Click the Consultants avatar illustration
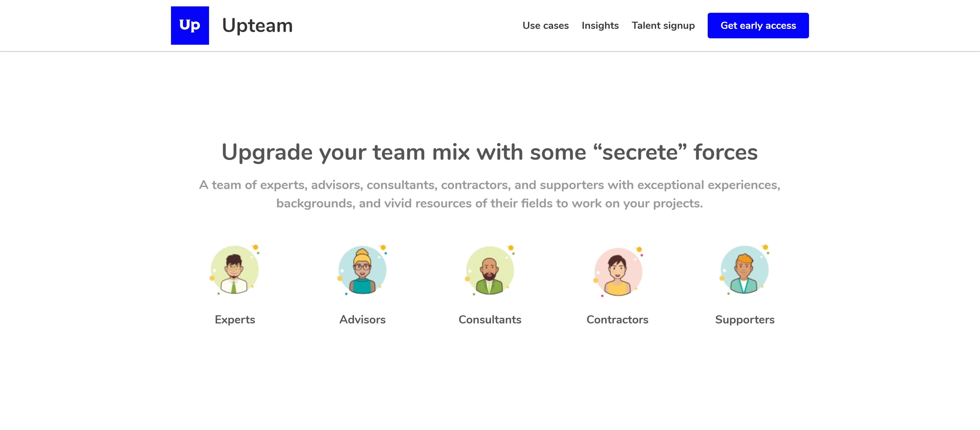 click(490, 270)
